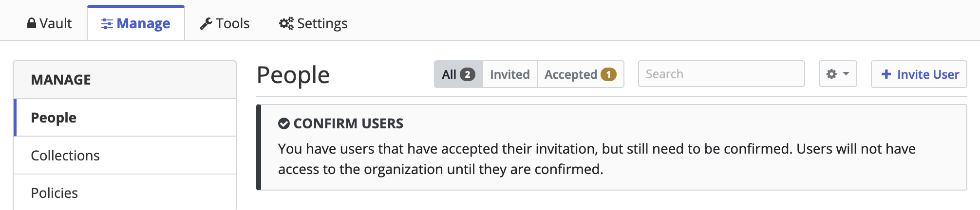The image size is (980, 210).
Task: Click the wrench icon beside Tools
Action: (x=206, y=24)
